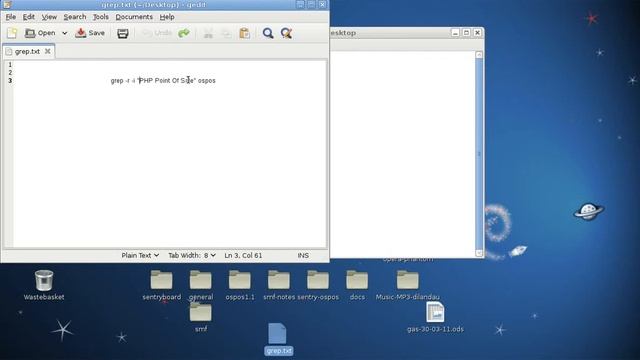Minimize the Desktop window

coord(456,33)
